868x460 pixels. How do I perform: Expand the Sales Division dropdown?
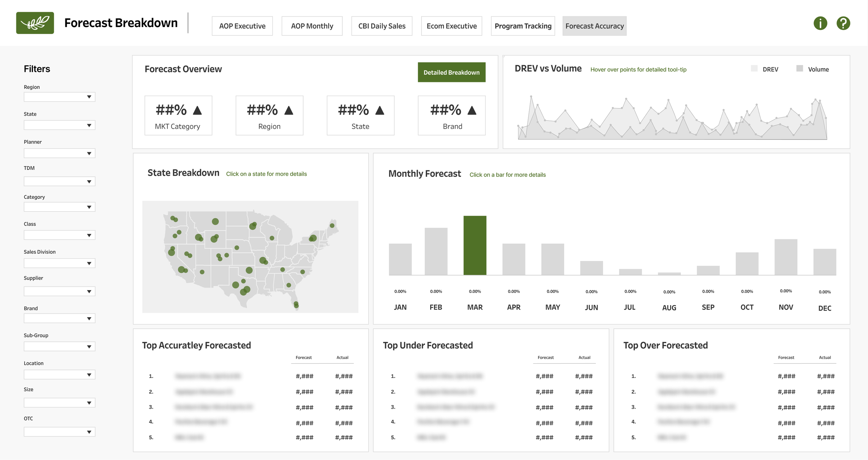[x=89, y=263]
